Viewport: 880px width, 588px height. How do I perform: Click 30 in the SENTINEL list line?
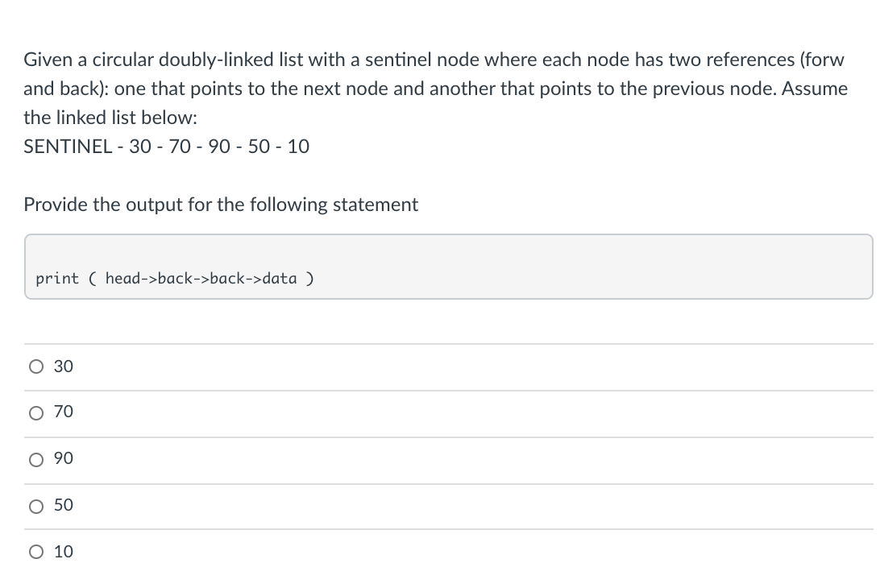point(140,147)
